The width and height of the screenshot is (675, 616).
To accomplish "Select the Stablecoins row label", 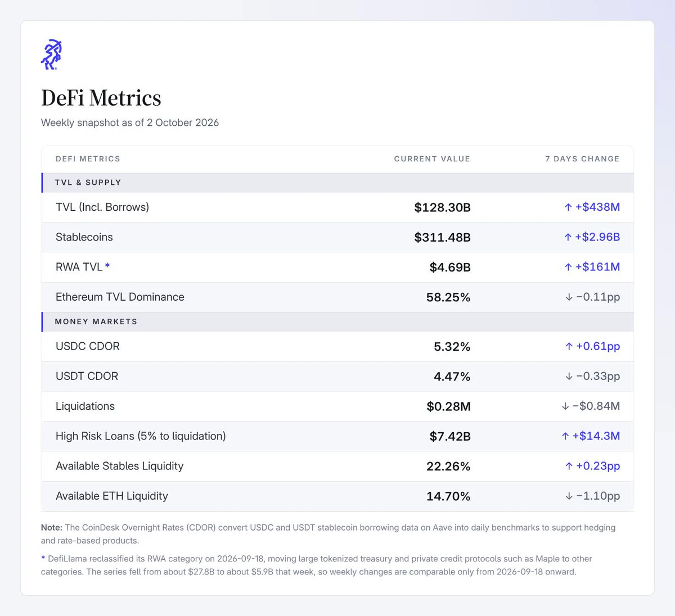I will click(84, 237).
